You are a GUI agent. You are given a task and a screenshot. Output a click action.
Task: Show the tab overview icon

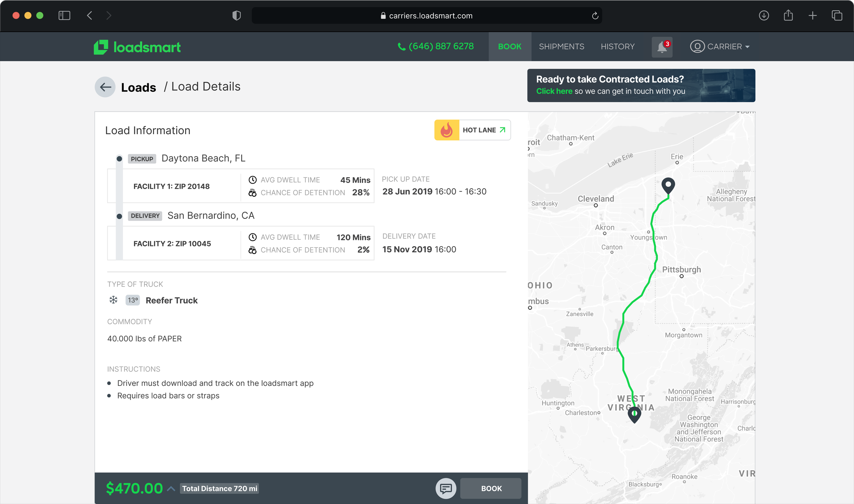[x=837, y=16]
